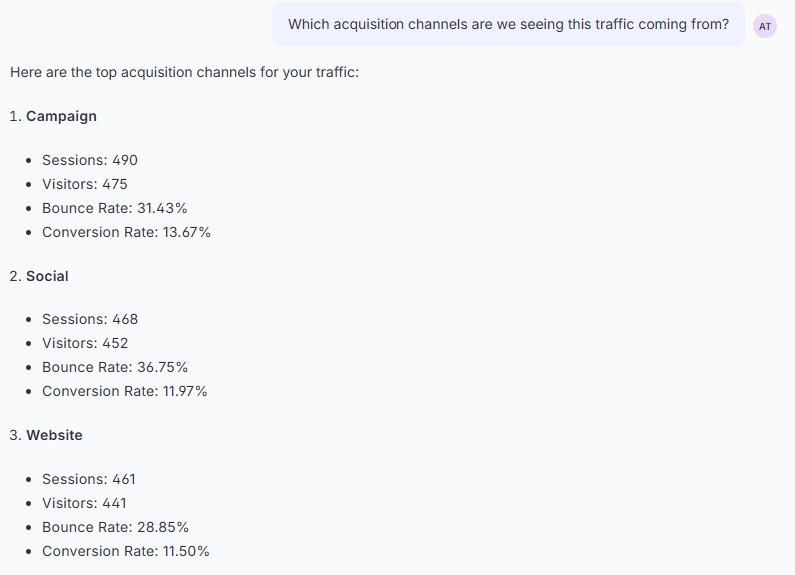Click Website Bounce Rate 28.85% line
The height and width of the screenshot is (575, 795).
click(x=116, y=527)
